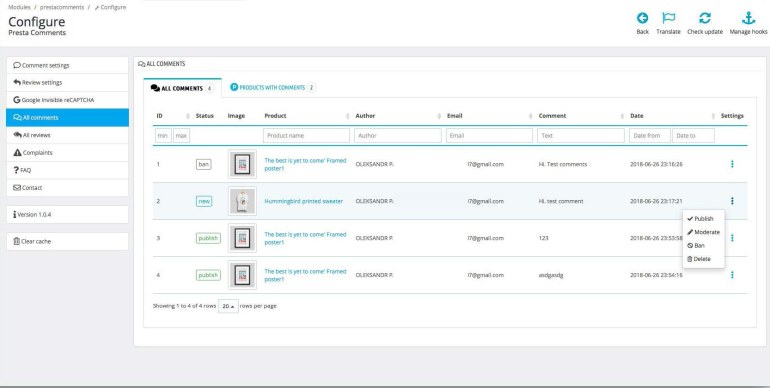Click the comment text 'asdgasdg'
The width and height of the screenshot is (770, 388).
pos(551,275)
